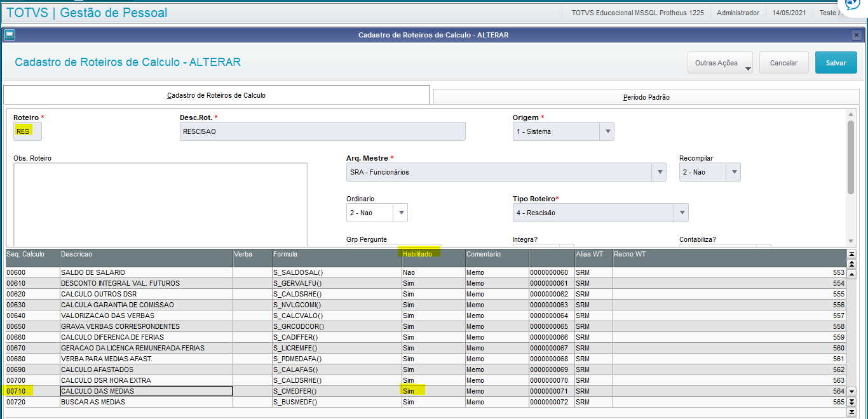Select the CALCULO OUTROS DSR cell
Viewport: 868px width, 419px height.
(x=146, y=294)
